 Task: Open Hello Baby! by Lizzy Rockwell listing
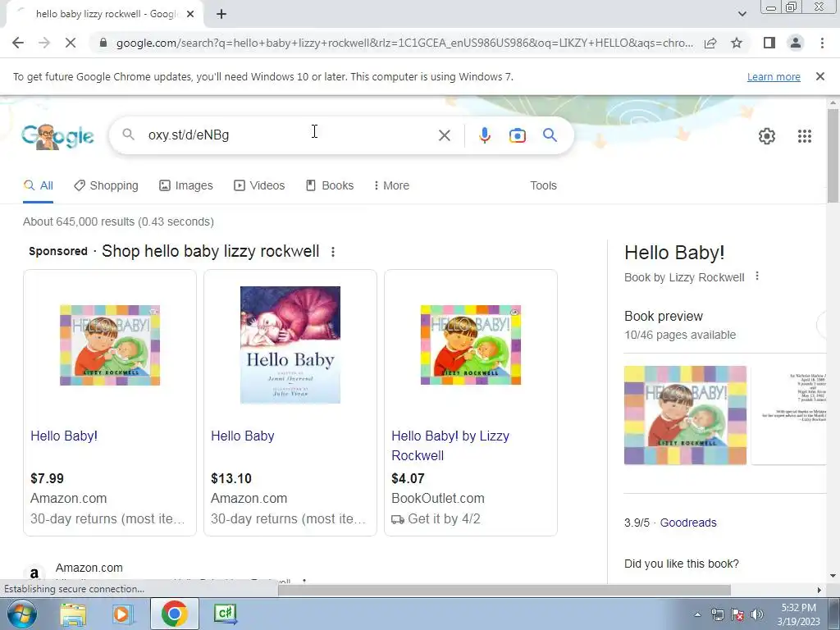pyautogui.click(x=450, y=445)
